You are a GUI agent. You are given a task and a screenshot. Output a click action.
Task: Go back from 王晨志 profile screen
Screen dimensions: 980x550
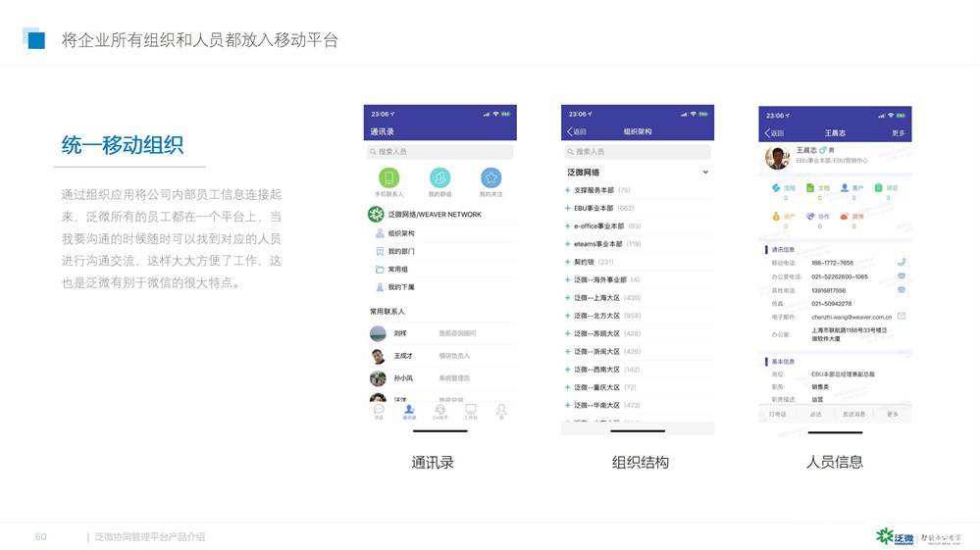pos(774,133)
